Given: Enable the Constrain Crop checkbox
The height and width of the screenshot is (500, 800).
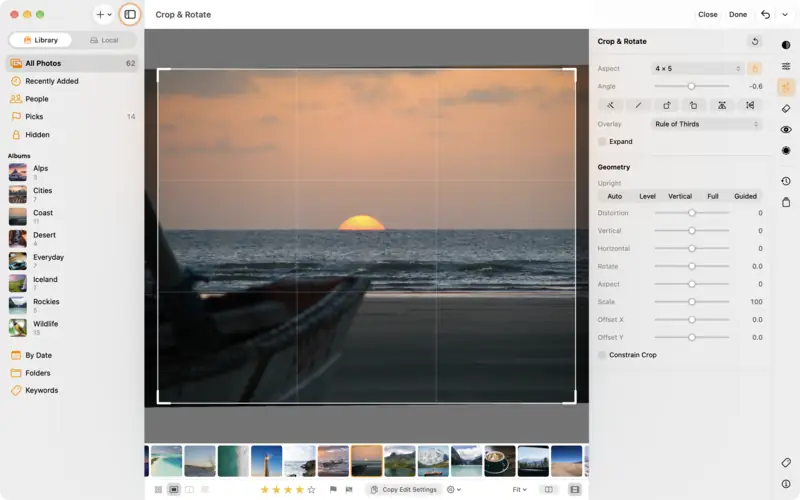Looking at the screenshot, I should pyautogui.click(x=602, y=355).
